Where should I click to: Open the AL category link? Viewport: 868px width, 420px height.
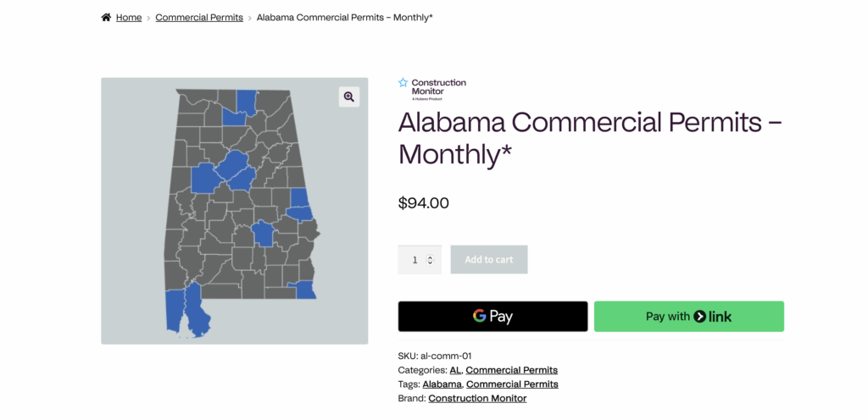coord(455,370)
